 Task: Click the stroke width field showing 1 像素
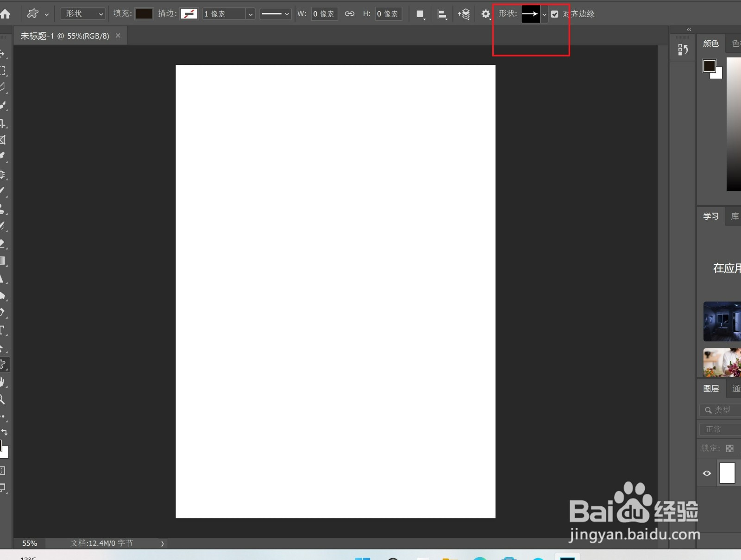[224, 14]
